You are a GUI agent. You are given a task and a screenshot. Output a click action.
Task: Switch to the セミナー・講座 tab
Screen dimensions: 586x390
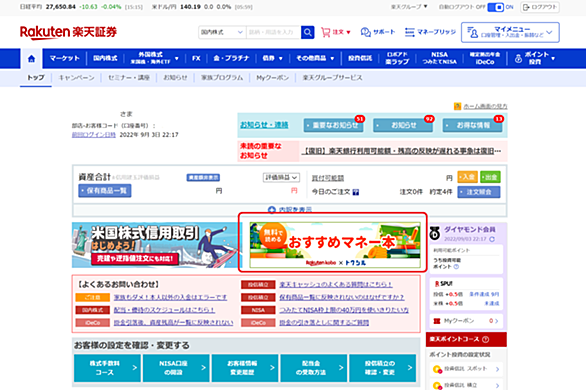(x=129, y=78)
